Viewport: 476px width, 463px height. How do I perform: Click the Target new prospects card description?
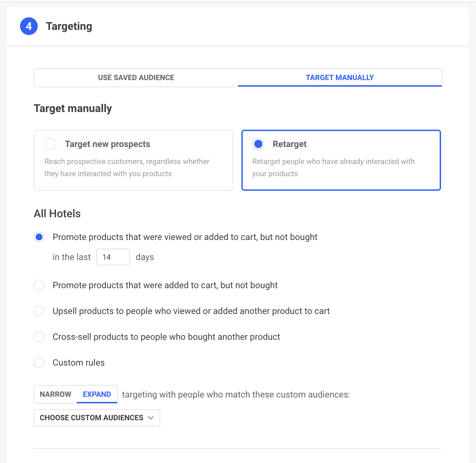click(x=127, y=167)
